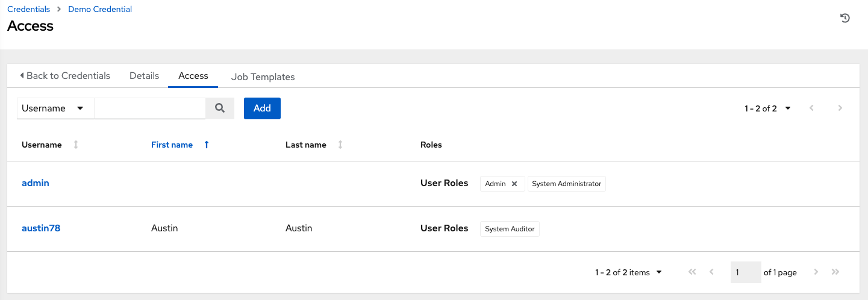Viewport: 868px width, 300px height.
Task: Open the activity stream history icon
Action: click(845, 18)
